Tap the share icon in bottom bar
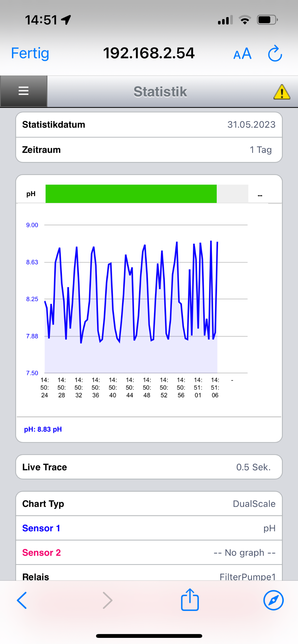The height and width of the screenshot is (644, 298). point(190,600)
